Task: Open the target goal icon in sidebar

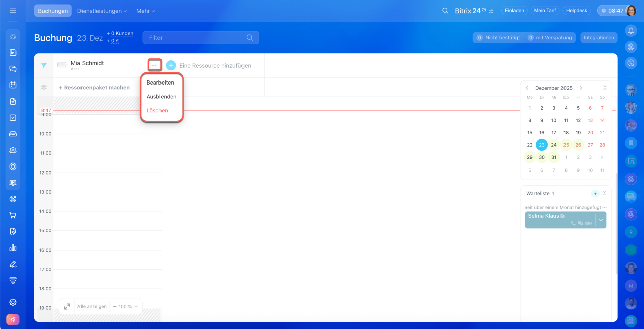Action: pyautogui.click(x=13, y=199)
